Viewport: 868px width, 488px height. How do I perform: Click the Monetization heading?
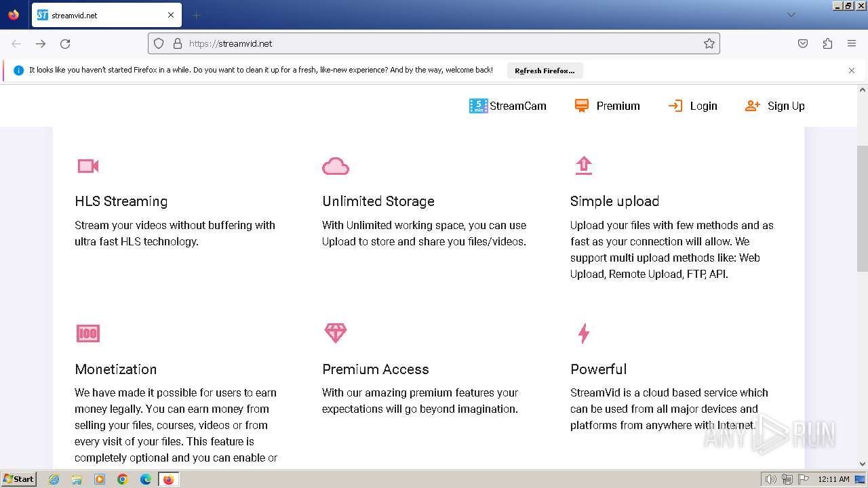tap(116, 369)
